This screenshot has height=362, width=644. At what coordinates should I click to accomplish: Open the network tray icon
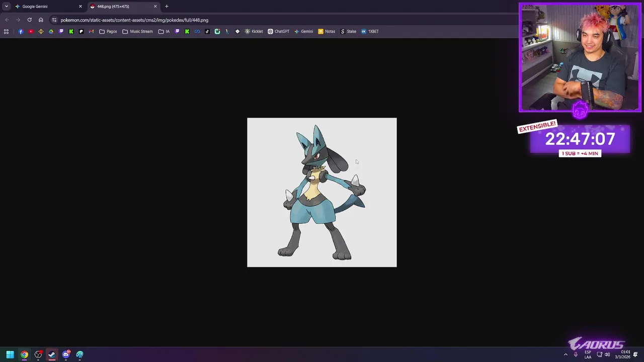599,354
